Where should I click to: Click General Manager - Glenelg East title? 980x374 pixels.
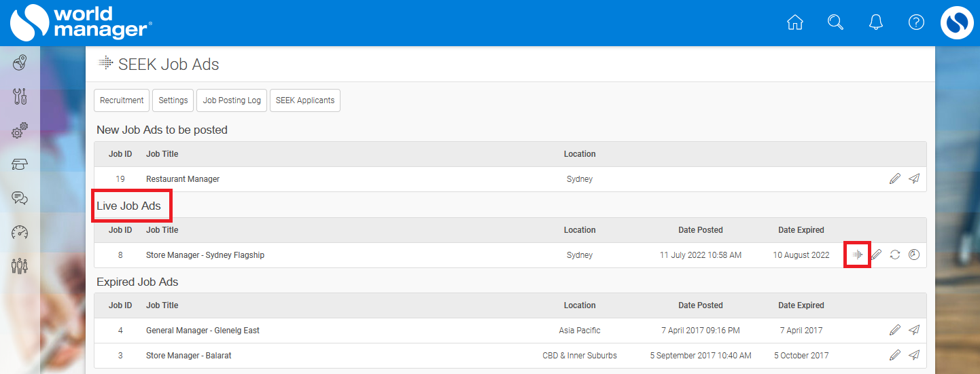point(203,331)
